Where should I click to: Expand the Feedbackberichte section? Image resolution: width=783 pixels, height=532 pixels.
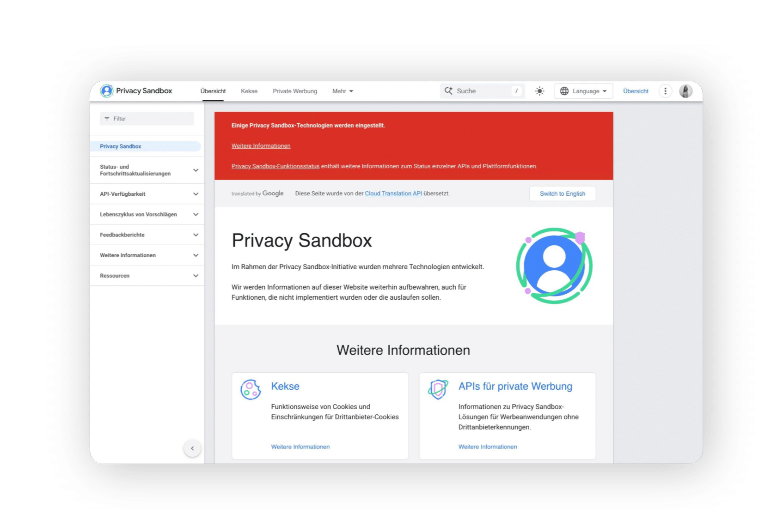147,235
